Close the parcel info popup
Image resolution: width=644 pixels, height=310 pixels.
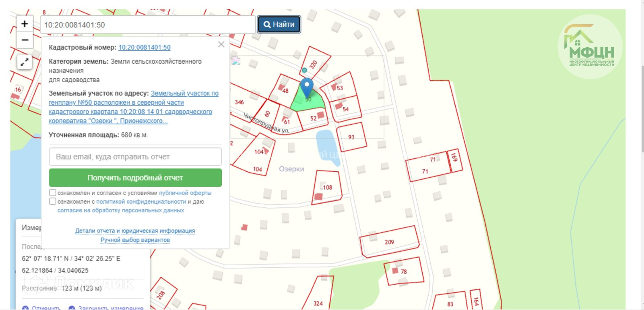[221, 44]
